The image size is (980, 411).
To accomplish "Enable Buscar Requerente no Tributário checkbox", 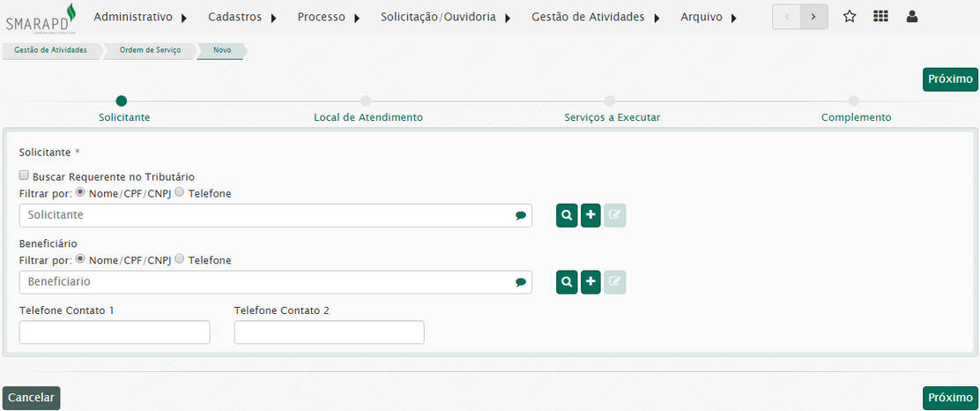I will pyautogui.click(x=25, y=176).
